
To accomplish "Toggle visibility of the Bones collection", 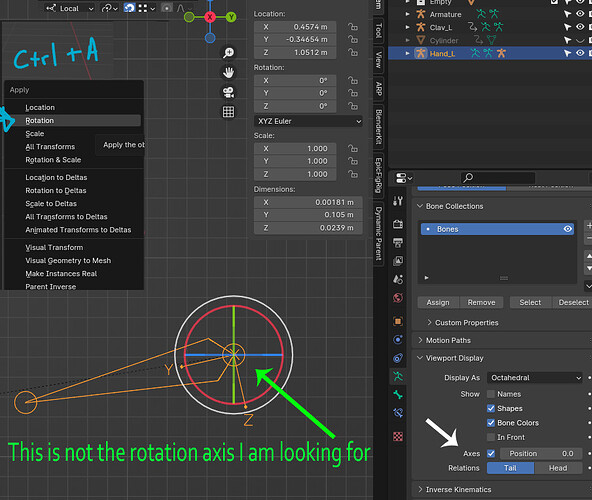I will 567,229.
